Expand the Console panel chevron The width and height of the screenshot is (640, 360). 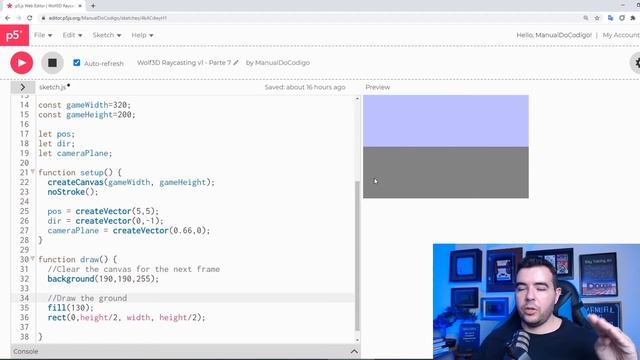(x=354, y=351)
